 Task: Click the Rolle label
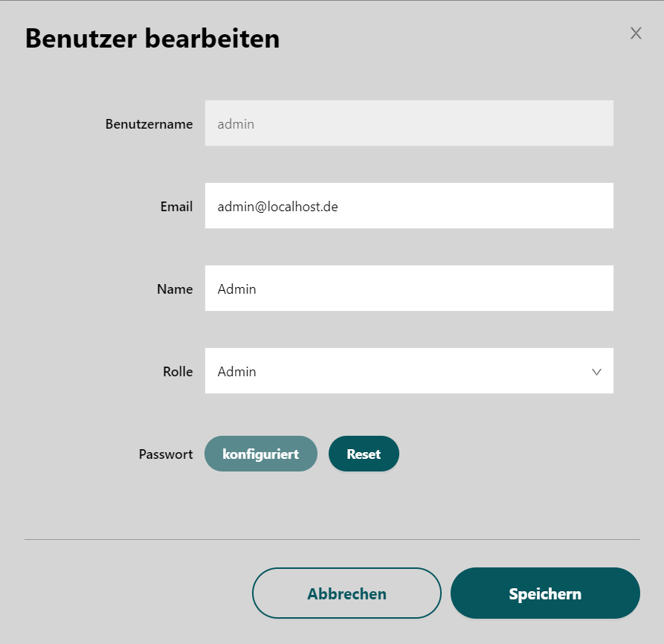178,372
